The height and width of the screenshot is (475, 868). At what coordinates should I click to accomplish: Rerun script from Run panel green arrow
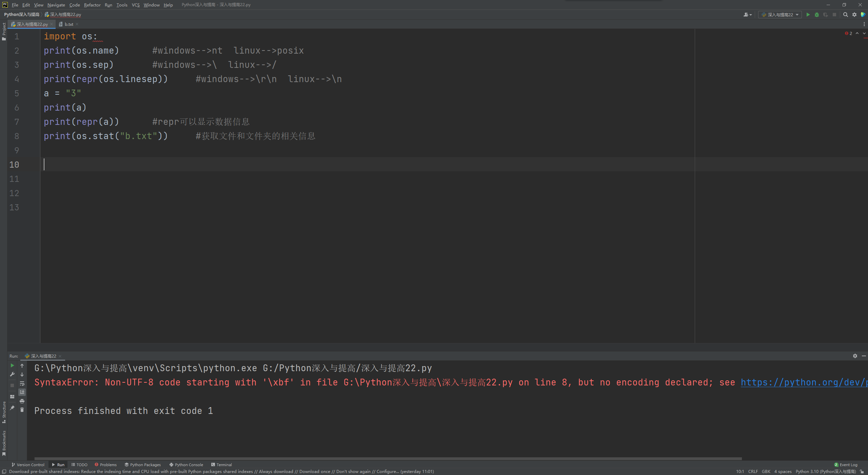click(12, 365)
